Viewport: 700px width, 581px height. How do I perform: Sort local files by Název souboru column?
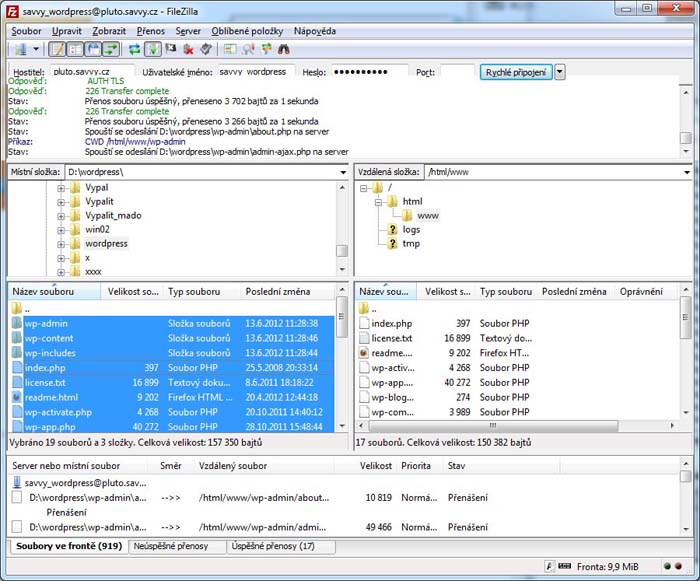pos(54,292)
